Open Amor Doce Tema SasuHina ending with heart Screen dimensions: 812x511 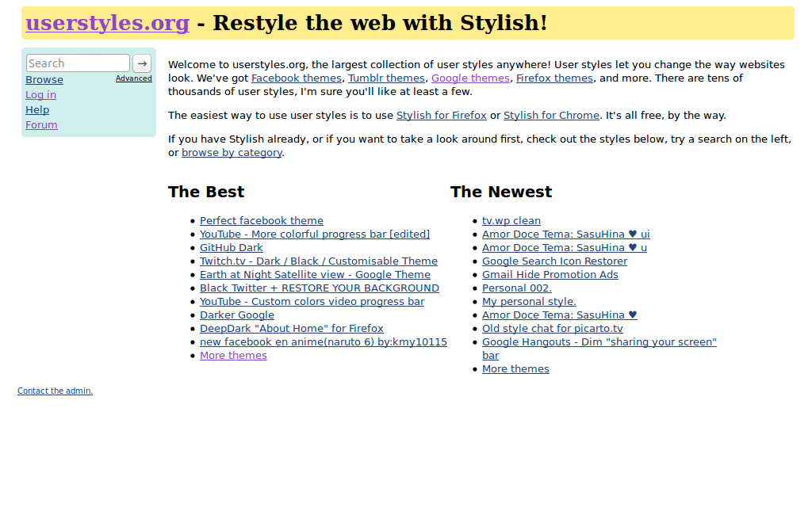(560, 315)
